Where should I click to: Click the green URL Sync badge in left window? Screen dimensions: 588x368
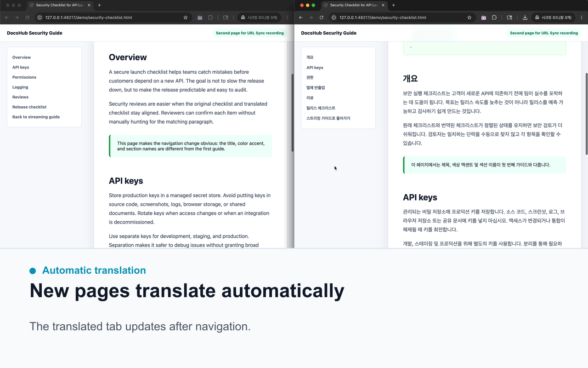[x=250, y=33]
